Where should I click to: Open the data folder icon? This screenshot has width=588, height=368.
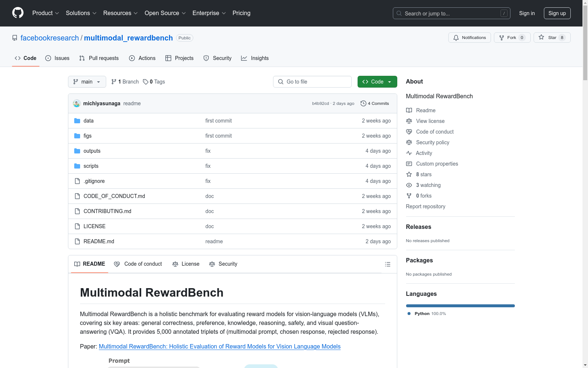pos(77,121)
